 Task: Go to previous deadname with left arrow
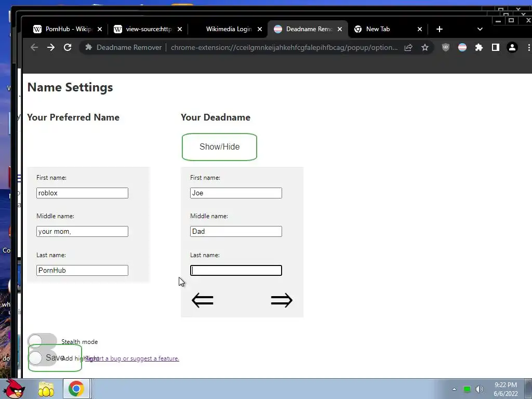(203, 300)
